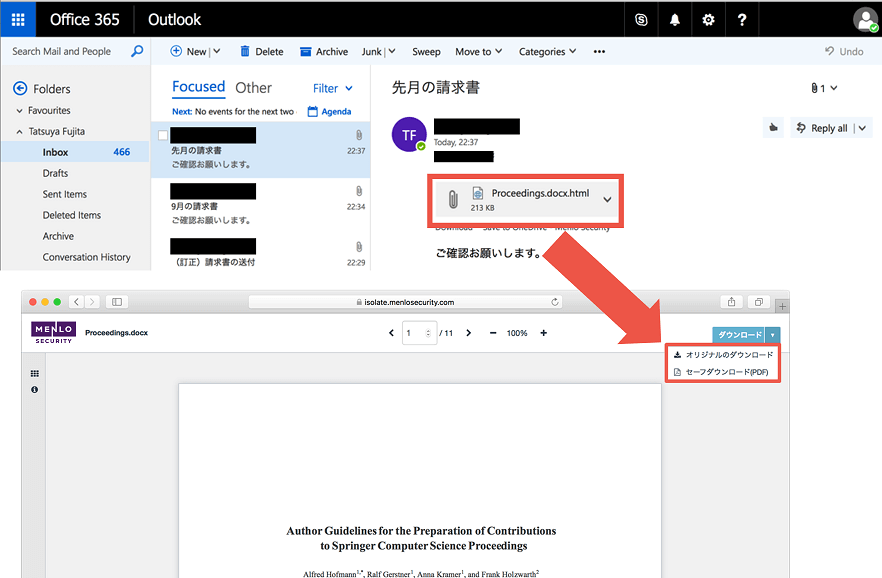Zoom in with the plus in Menlo viewer
The width and height of the screenshot is (882, 578).
pos(543,333)
